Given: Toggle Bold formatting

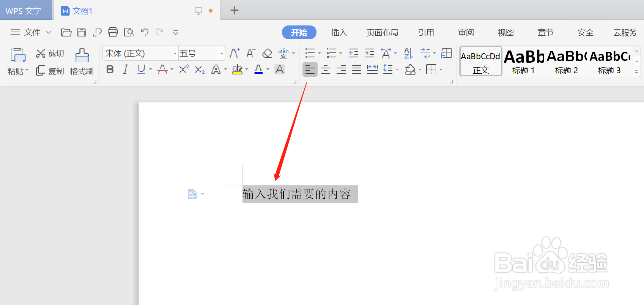Looking at the screenshot, I should [x=110, y=69].
